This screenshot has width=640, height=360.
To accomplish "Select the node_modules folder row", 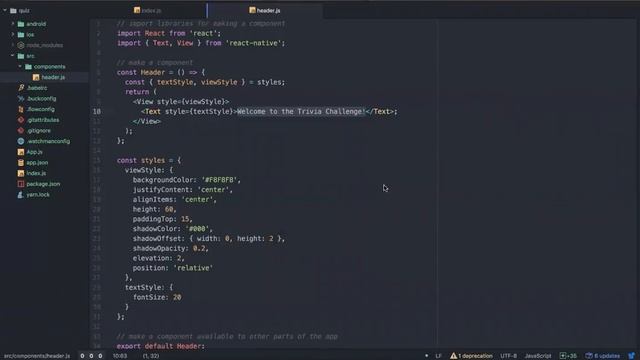I will [x=44, y=45].
